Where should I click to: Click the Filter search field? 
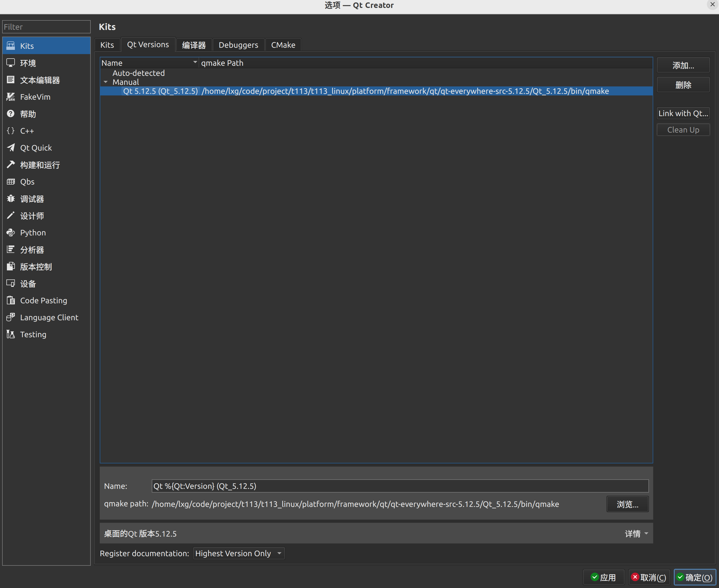(x=46, y=27)
